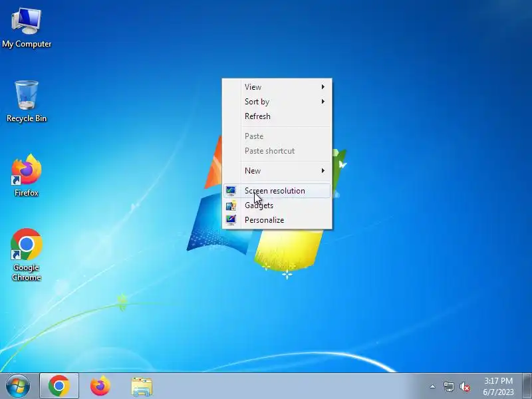Select the Recycle Bin desktop icon
532x399 pixels.
click(x=27, y=101)
